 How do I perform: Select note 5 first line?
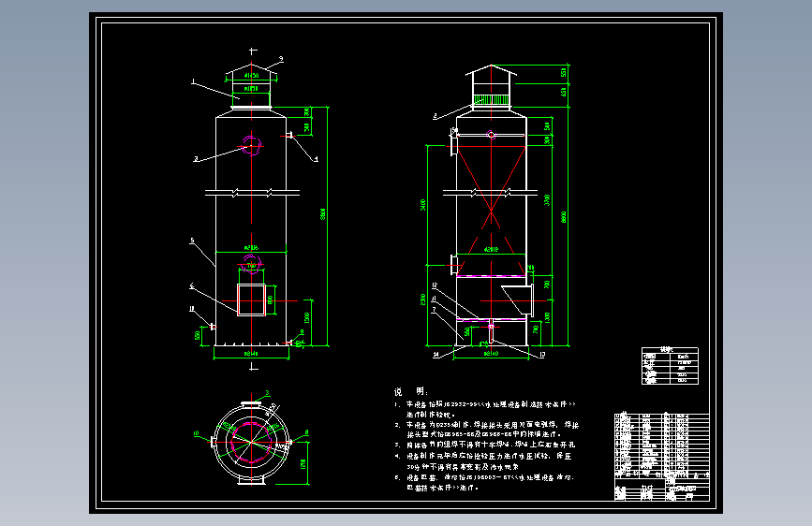483,477
